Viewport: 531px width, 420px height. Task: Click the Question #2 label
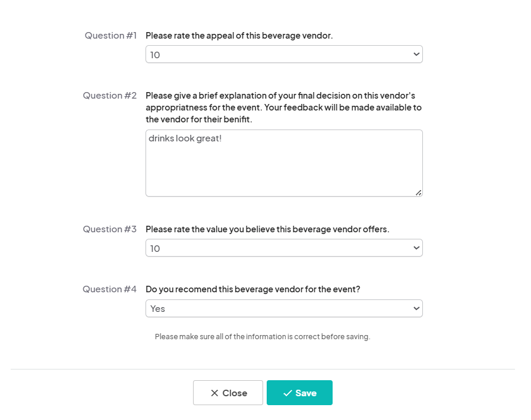coord(110,96)
